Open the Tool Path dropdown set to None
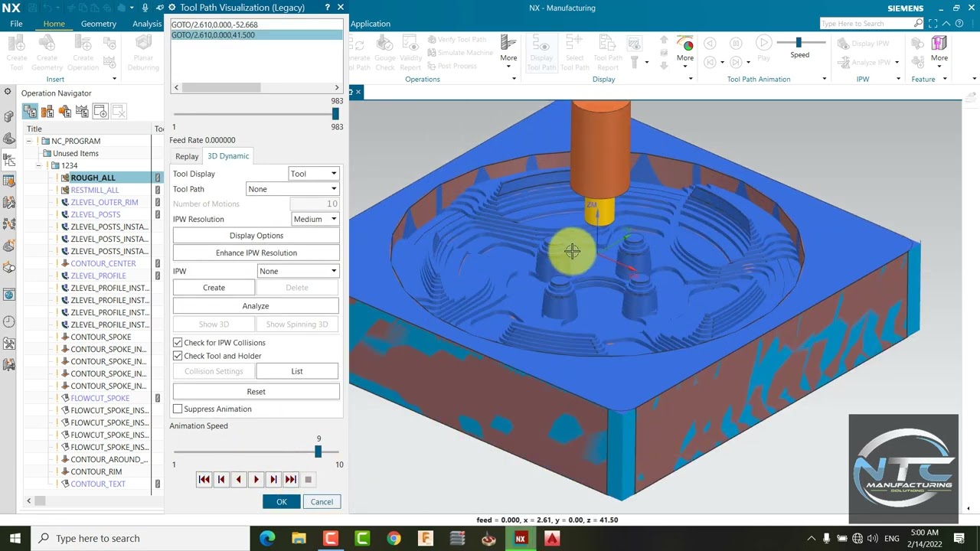The width and height of the screenshot is (980, 551). point(292,189)
